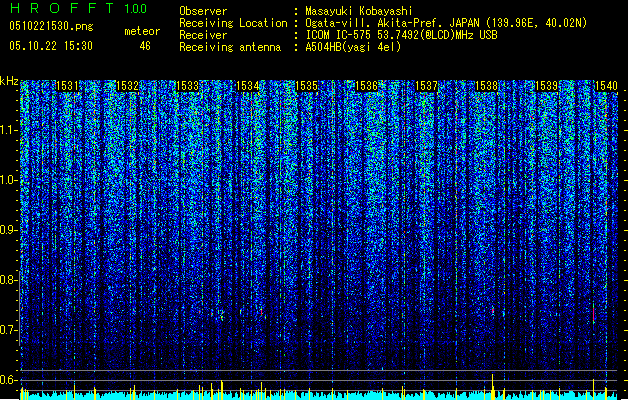Click the 1537 time marker
The width and height of the screenshot is (629, 400).
(426, 85)
